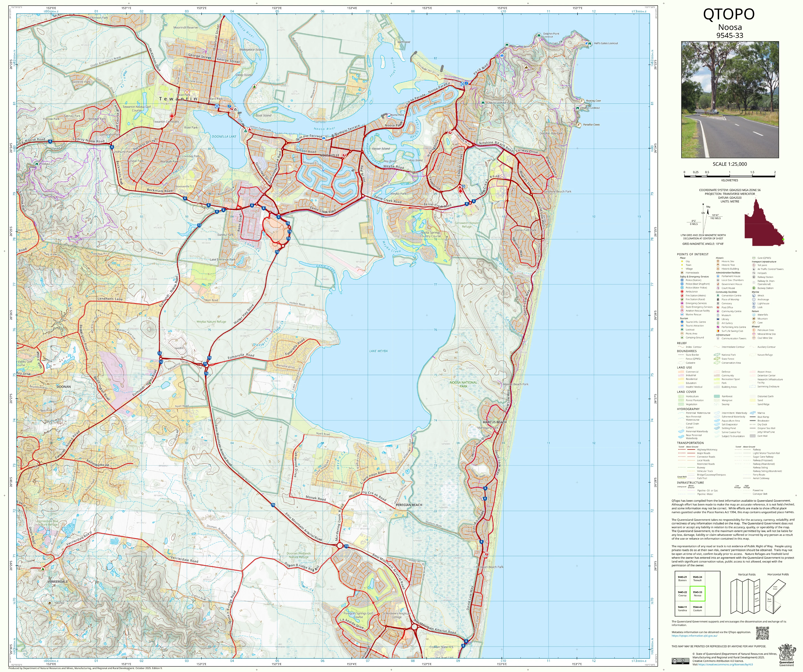The width and height of the screenshot is (803, 672).
Task: Click the Helipads legend icon
Action: click(754, 273)
